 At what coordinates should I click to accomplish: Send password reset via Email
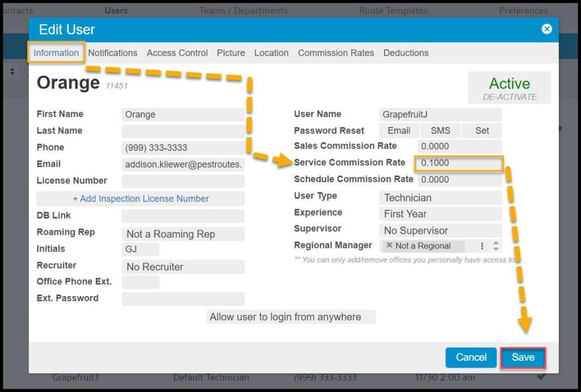click(399, 130)
